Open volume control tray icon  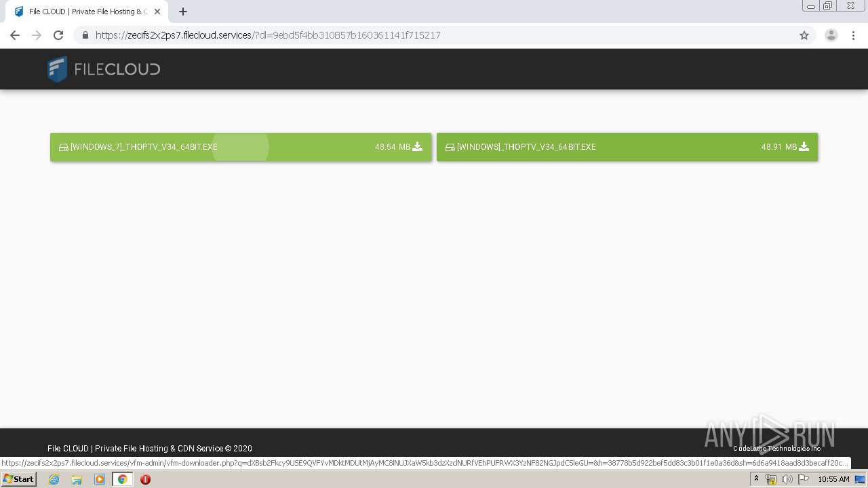pyautogui.click(x=787, y=479)
